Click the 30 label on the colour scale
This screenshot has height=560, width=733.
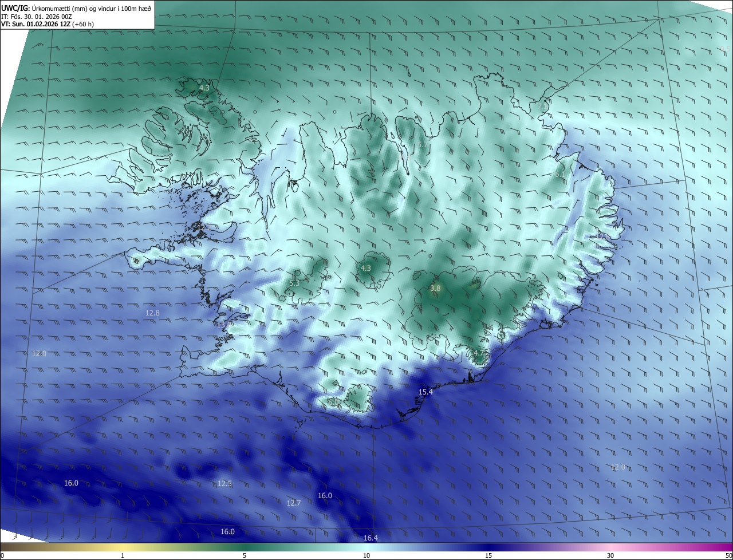[x=610, y=555]
